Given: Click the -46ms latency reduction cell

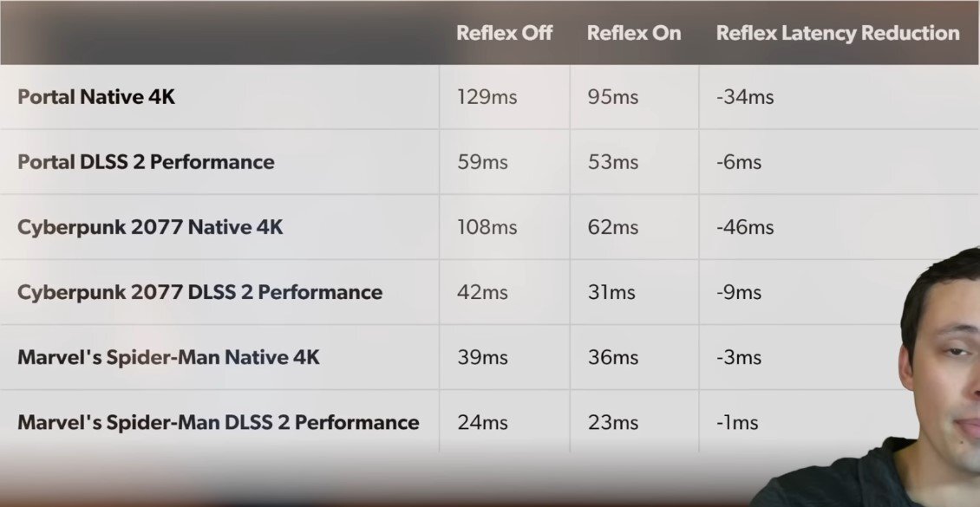Looking at the screenshot, I should coord(745,227).
